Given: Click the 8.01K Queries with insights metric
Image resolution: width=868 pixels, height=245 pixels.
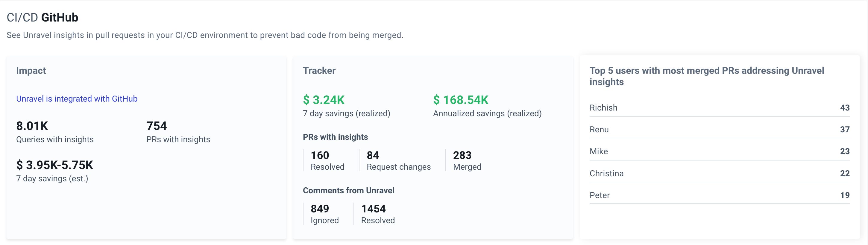Looking at the screenshot, I should click(x=32, y=126).
